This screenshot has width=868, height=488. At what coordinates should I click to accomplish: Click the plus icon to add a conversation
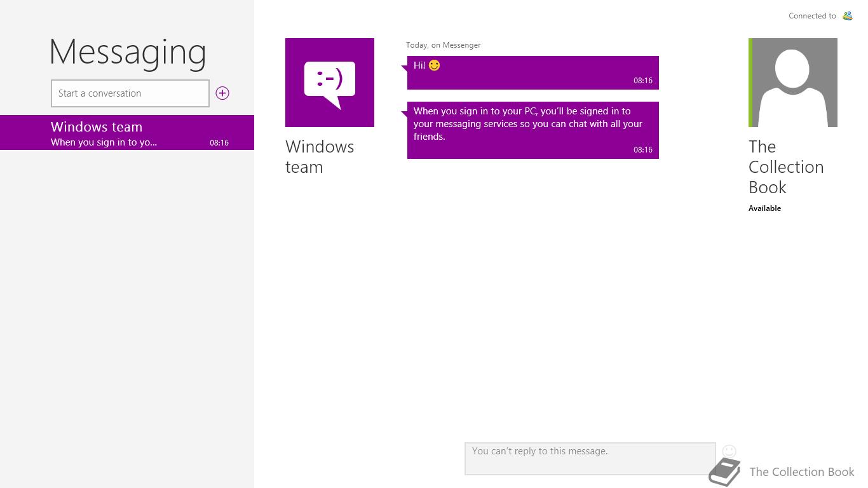222,93
